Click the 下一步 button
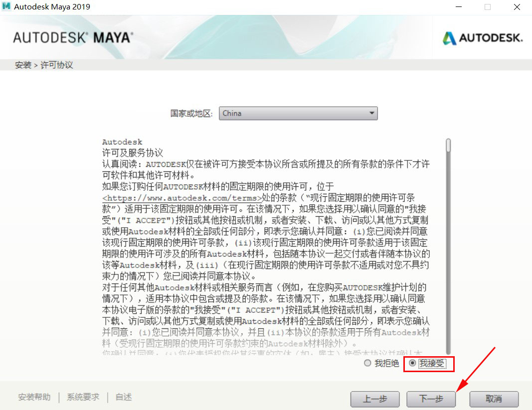The width and height of the screenshot is (532, 410). pos(431,399)
